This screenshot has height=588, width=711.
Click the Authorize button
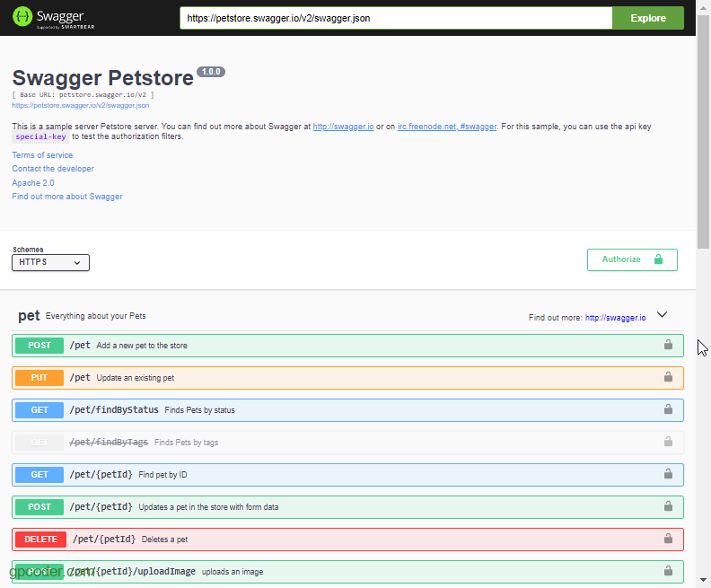point(632,259)
